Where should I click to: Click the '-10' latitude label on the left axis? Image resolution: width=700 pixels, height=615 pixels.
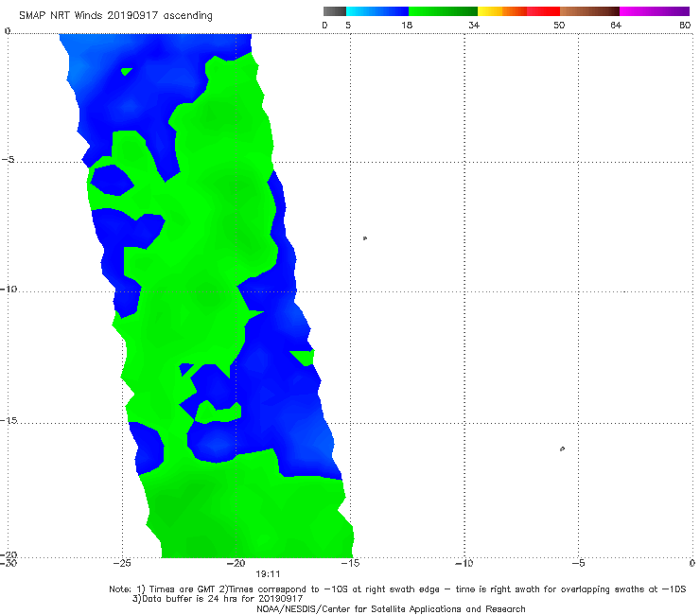click(x=9, y=289)
